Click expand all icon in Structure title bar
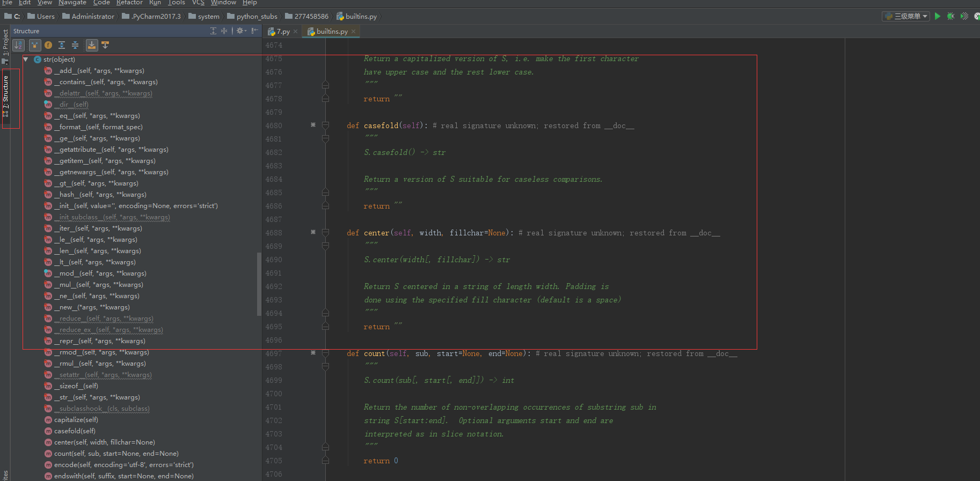The width and height of the screenshot is (980, 481). point(213,31)
